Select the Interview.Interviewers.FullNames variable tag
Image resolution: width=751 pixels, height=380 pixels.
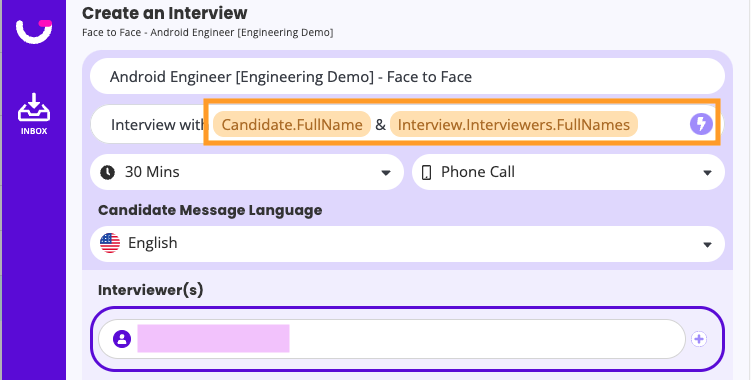tap(513, 125)
